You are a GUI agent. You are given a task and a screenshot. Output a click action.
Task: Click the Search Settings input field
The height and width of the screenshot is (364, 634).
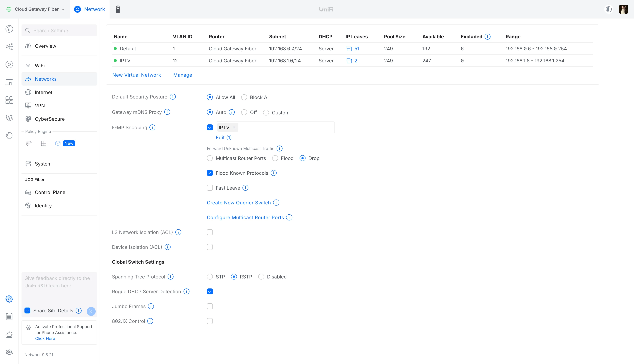(59, 31)
